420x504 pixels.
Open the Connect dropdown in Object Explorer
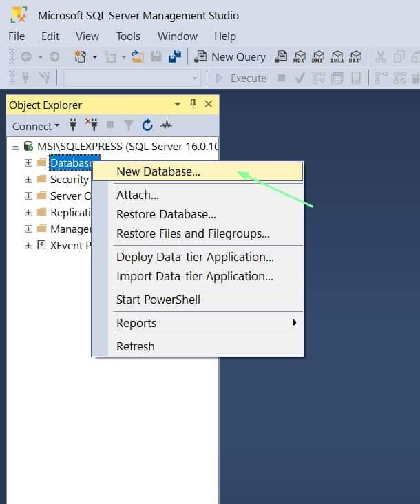[36, 126]
